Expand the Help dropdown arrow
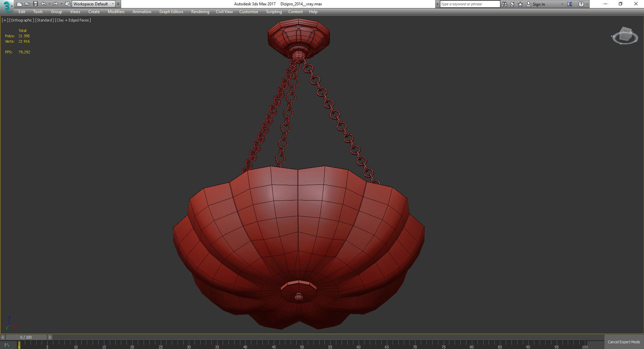The height and width of the screenshot is (349, 644). pos(587,4)
